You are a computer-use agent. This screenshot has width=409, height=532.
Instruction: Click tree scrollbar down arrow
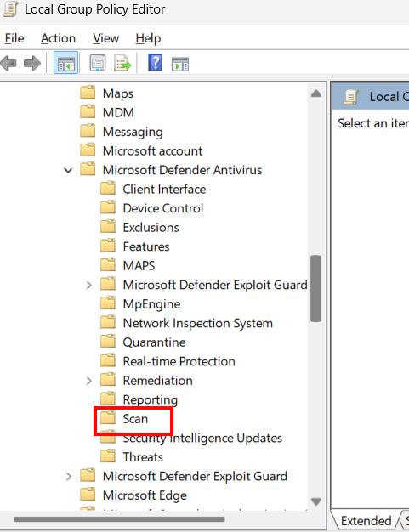point(316,501)
